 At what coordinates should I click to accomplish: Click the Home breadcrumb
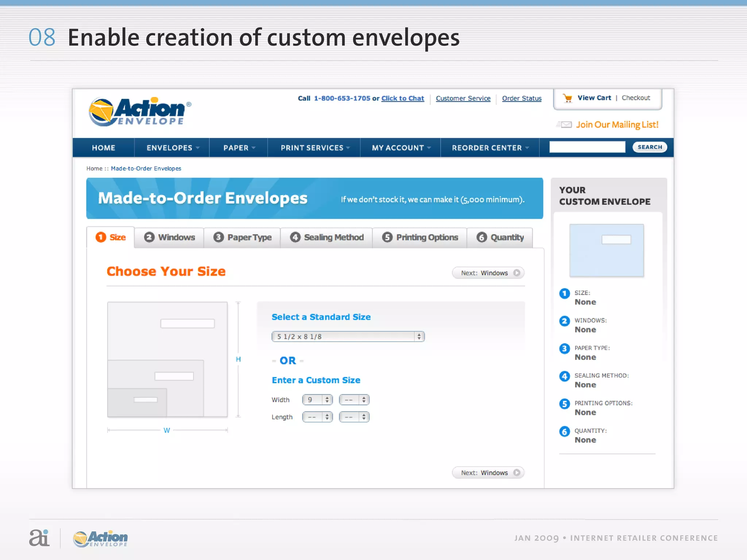[94, 168]
